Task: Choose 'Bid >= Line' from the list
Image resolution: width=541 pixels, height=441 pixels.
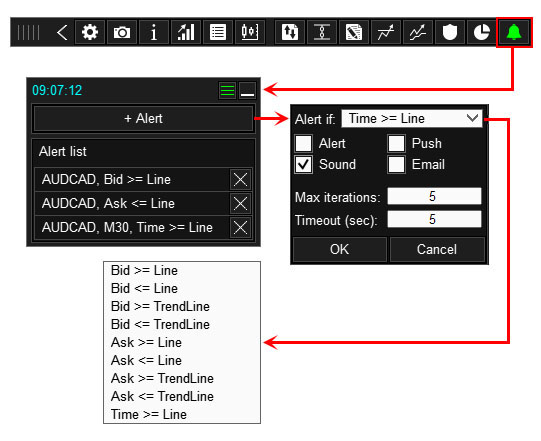Action: tap(182, 271)
